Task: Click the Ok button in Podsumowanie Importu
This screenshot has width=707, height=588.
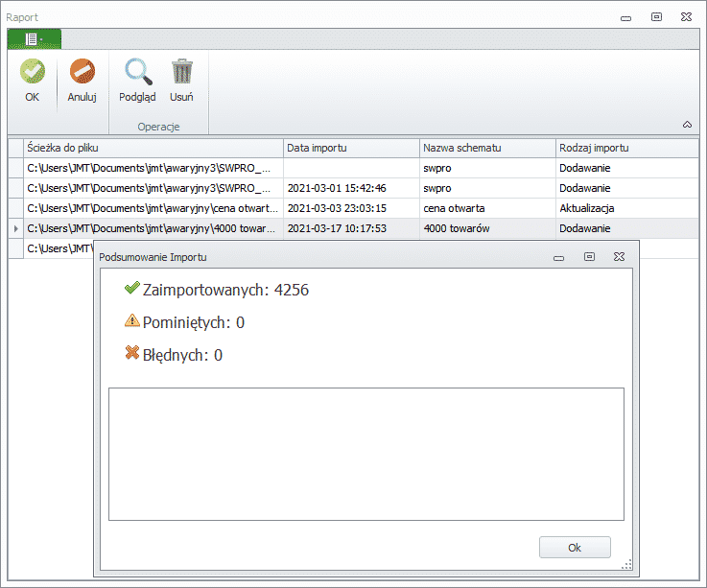Action: pyautogui.click(x=575, y=548)
